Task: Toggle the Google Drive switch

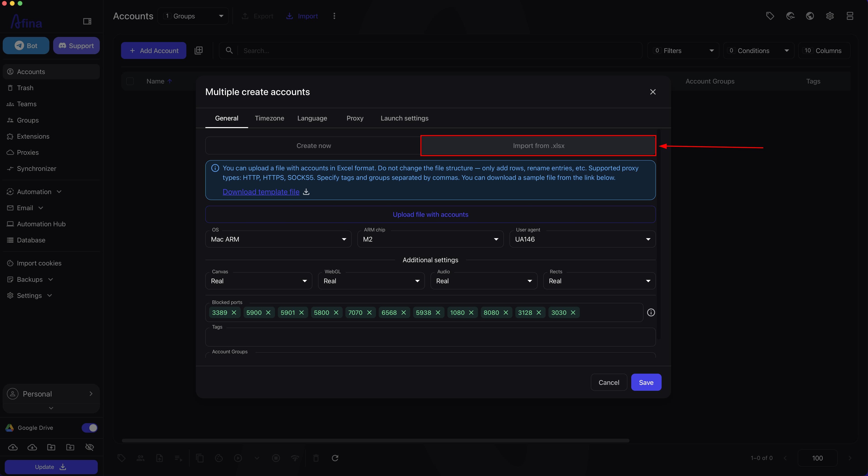Action: coord(89,427)
